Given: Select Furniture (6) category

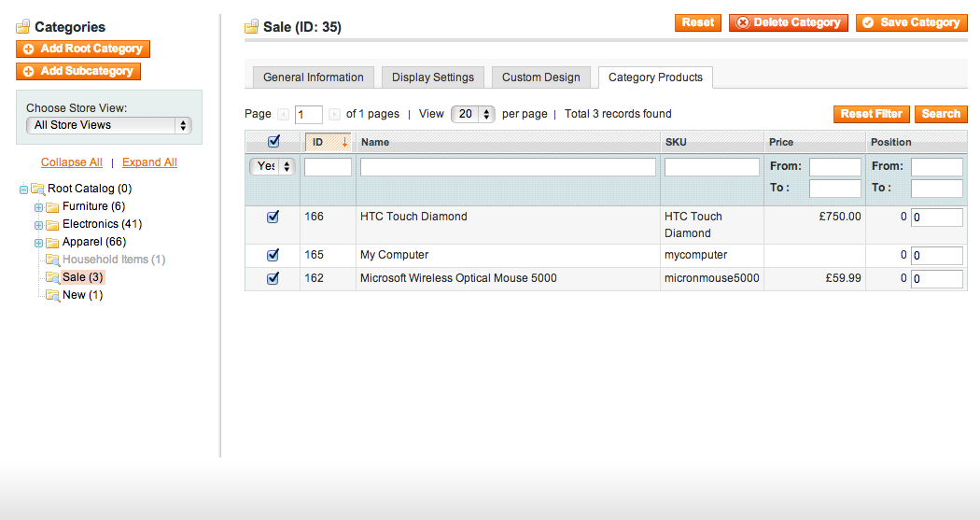Looking at the screenshot, I should [x=93, y=206].
